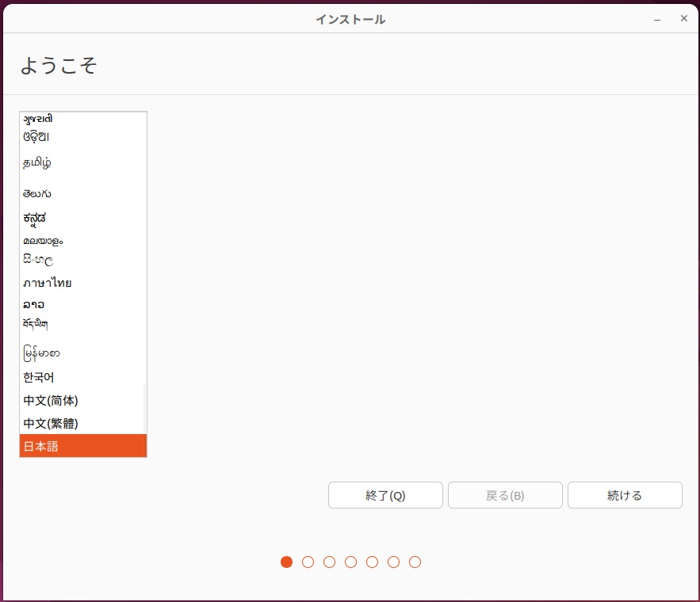
Task: Select ಕನ್ನಡ in the language list
Action: [83, 219]
